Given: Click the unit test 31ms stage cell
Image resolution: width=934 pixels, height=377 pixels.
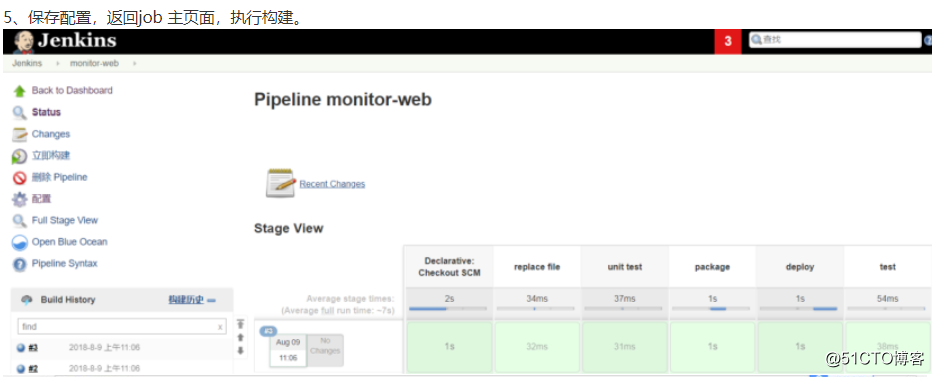Looking at the screenshot, I should tap(625, 347).
